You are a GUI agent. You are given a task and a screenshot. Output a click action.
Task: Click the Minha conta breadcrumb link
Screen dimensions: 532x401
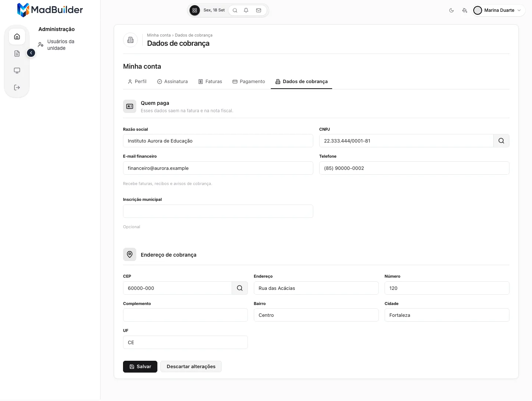tap(159, 35)
